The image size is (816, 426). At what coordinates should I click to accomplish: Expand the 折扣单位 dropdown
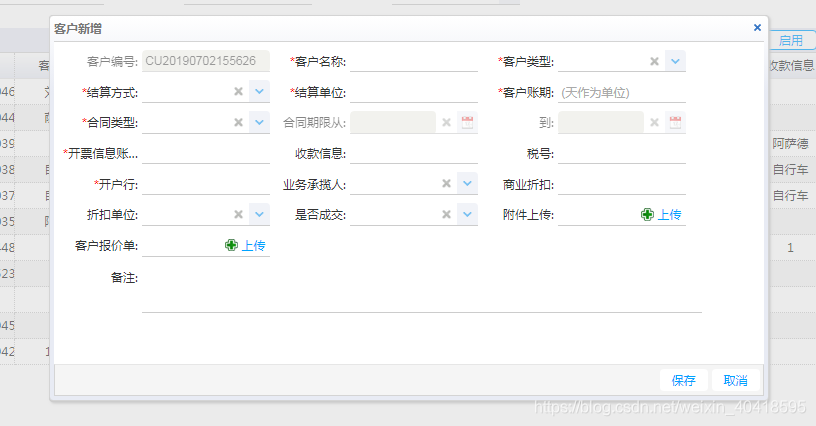click(x=259, y=214)
